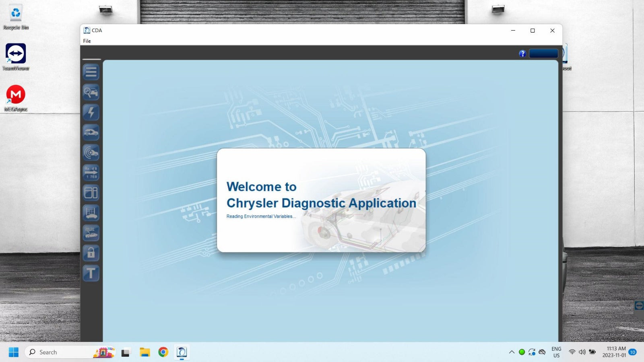Open the File menu
The width and height of the screenshot is (644, 362).
(x=87, y=41)
